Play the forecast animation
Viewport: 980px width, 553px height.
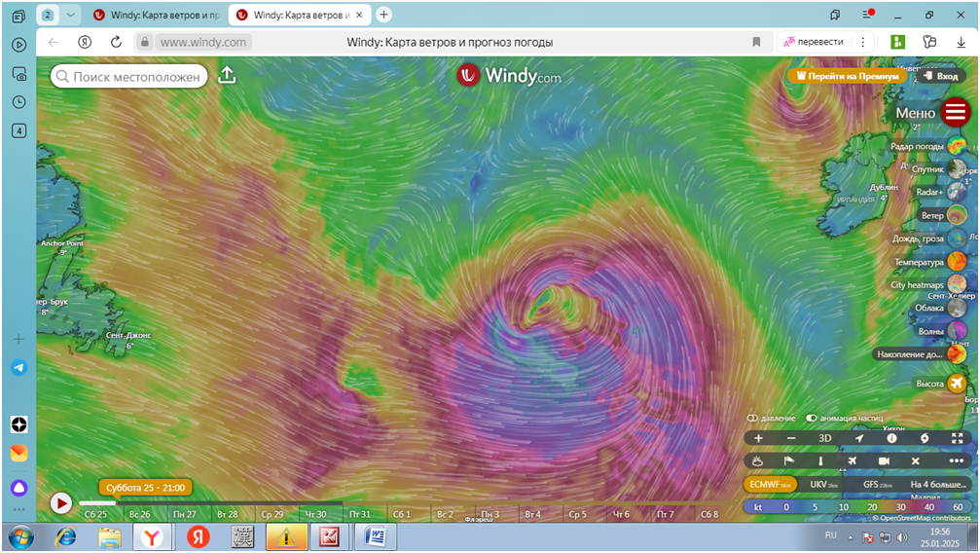click(60, 503)
